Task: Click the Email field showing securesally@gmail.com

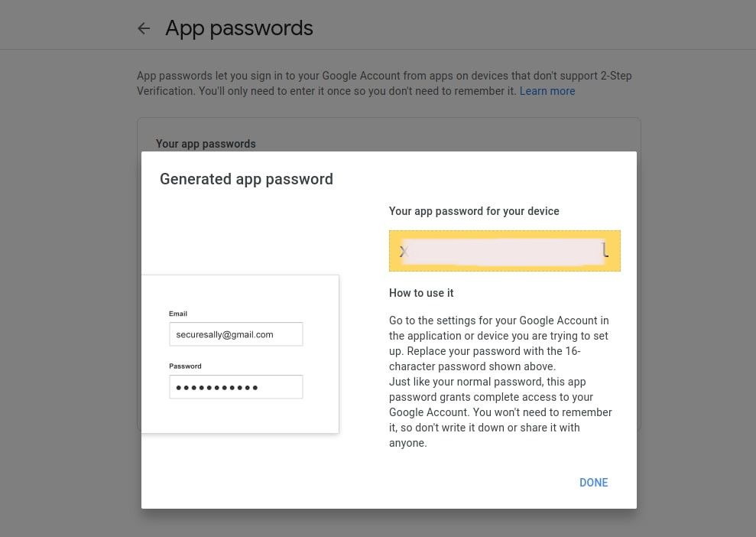Action: [235, 334]
